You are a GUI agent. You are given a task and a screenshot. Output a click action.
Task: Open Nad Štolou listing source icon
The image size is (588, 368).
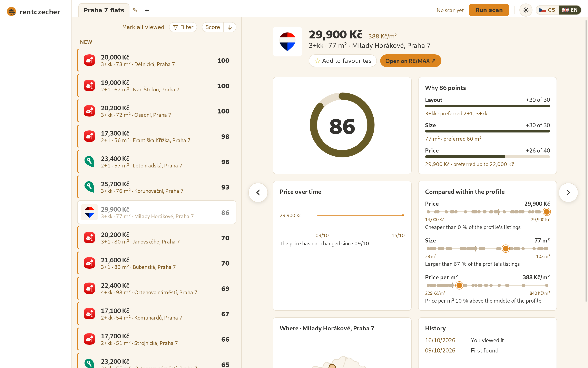tap(89, 85)
